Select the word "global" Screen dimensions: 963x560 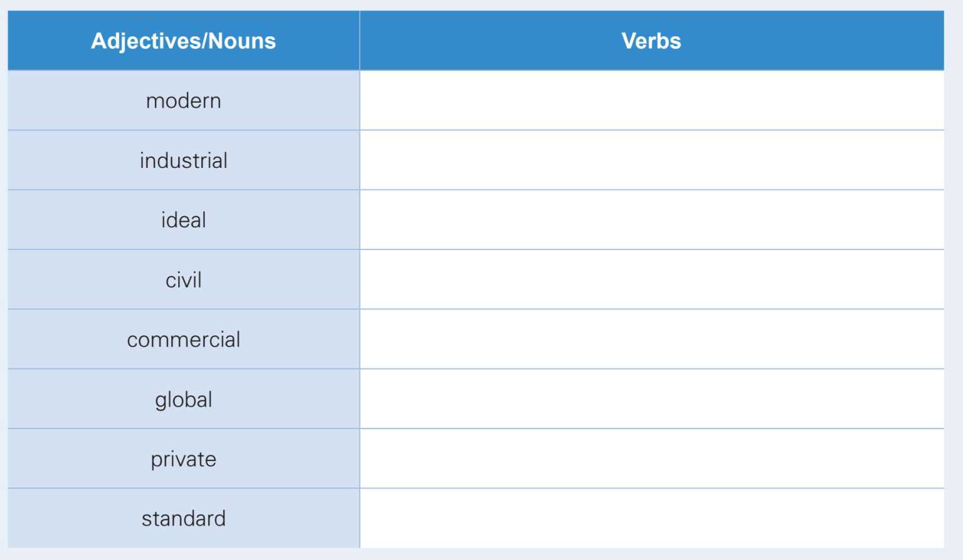coord(183,400)
